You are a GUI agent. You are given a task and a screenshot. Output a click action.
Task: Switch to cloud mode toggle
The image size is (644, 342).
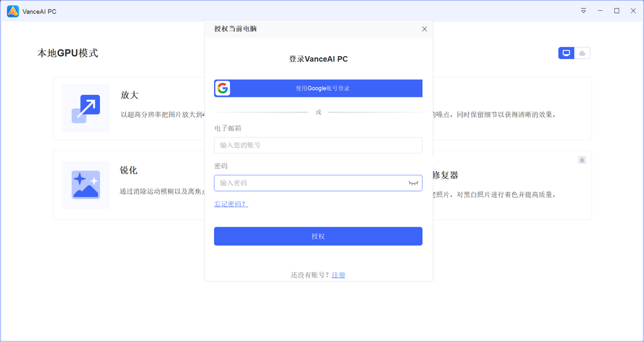pyautogui.click(x=583, y=53)
